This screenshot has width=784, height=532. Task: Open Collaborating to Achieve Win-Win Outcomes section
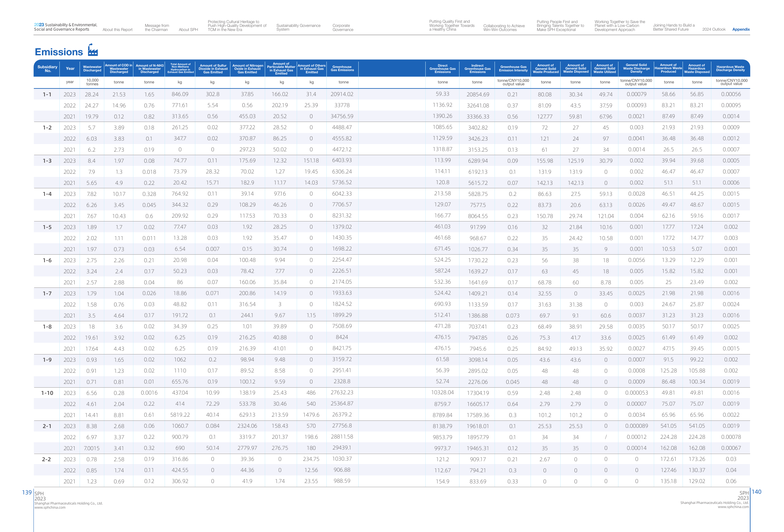click(504, 28)
